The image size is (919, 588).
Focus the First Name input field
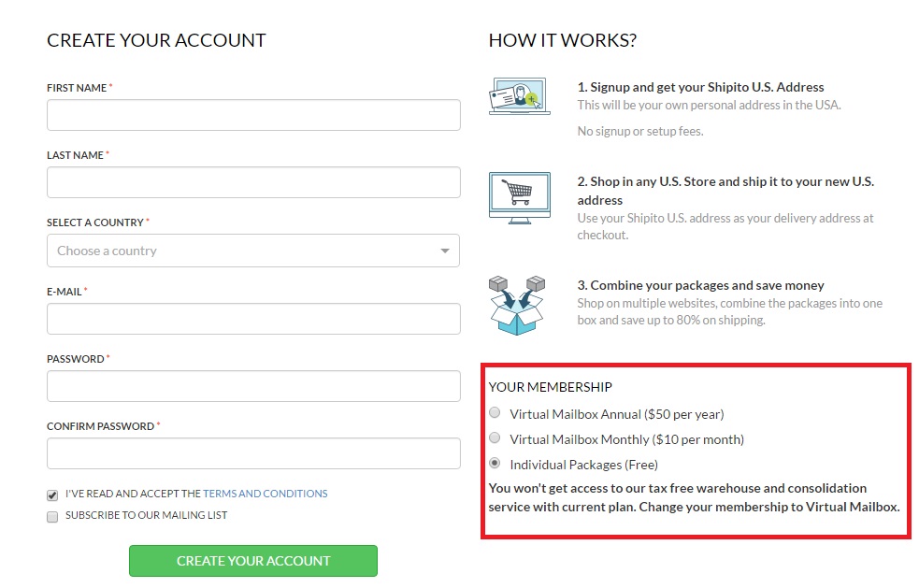pos(253,115)
